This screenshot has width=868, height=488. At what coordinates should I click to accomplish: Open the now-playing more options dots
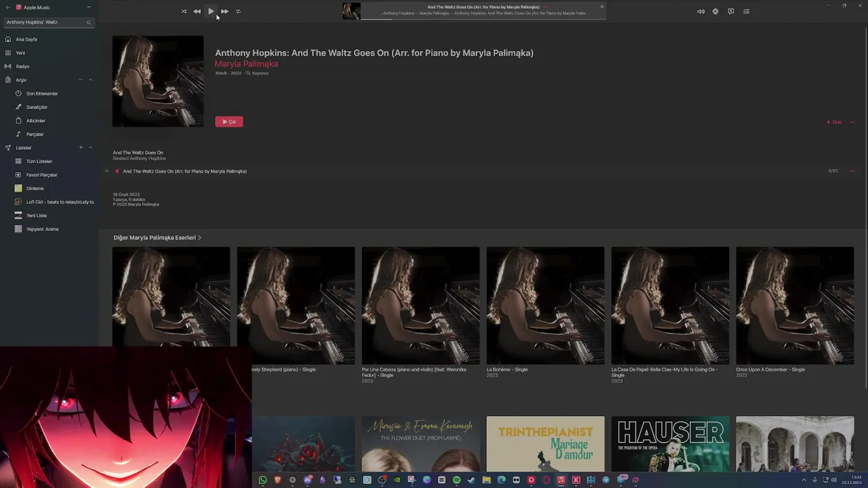tap(546, 7)
